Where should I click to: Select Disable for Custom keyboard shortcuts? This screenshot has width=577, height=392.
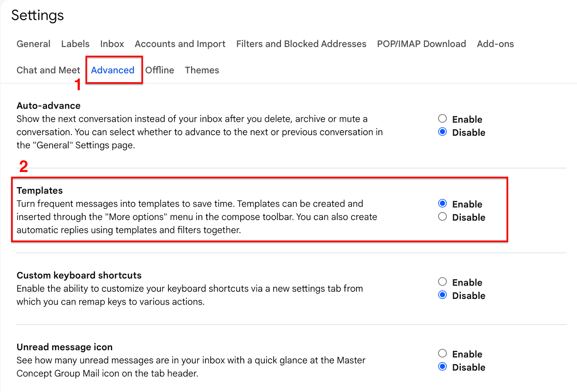click(442, 295)
